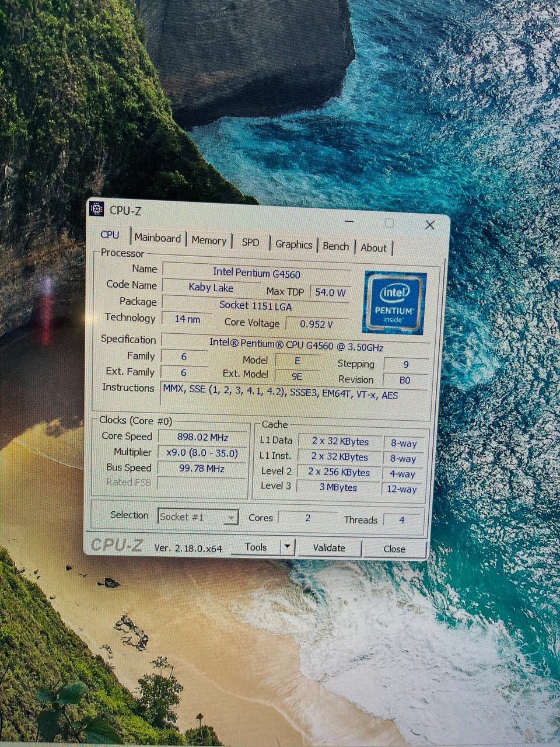The height and width of the screenshot is (747, 560).
Task: Click the Model value 'E'
Action: [297, 361]
